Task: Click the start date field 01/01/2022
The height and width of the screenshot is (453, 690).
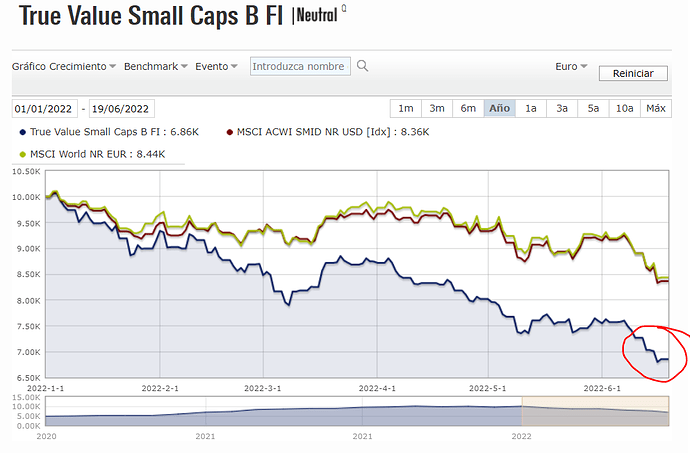Action: pos(44,109)
